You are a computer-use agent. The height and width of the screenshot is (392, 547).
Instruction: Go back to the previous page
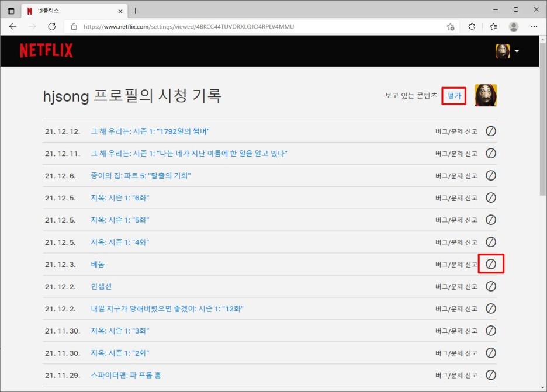(x=13, y=26)
